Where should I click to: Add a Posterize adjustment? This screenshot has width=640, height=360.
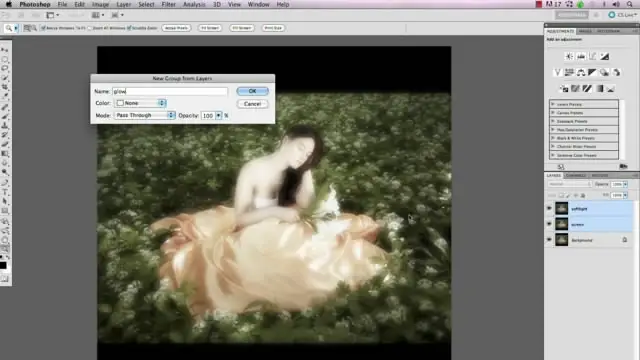[576, 89]
